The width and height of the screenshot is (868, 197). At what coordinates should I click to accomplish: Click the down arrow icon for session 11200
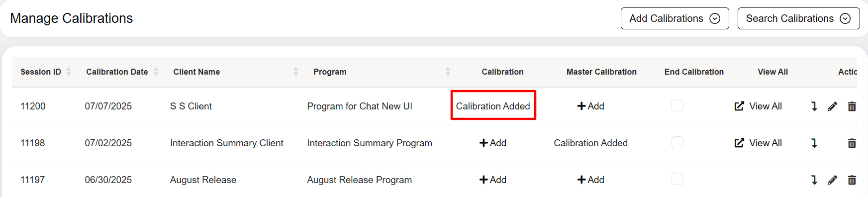814,106
